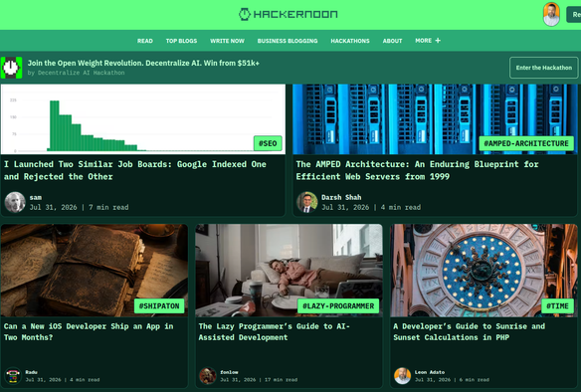Open the #SEO tag label
Screen dimensions: 581x392
click(268, 143)
